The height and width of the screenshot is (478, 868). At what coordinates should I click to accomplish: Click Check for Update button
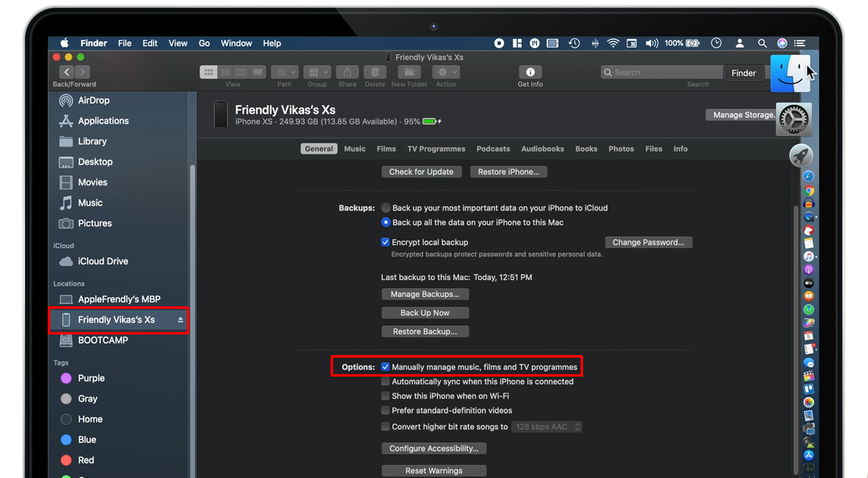(421, 172)
